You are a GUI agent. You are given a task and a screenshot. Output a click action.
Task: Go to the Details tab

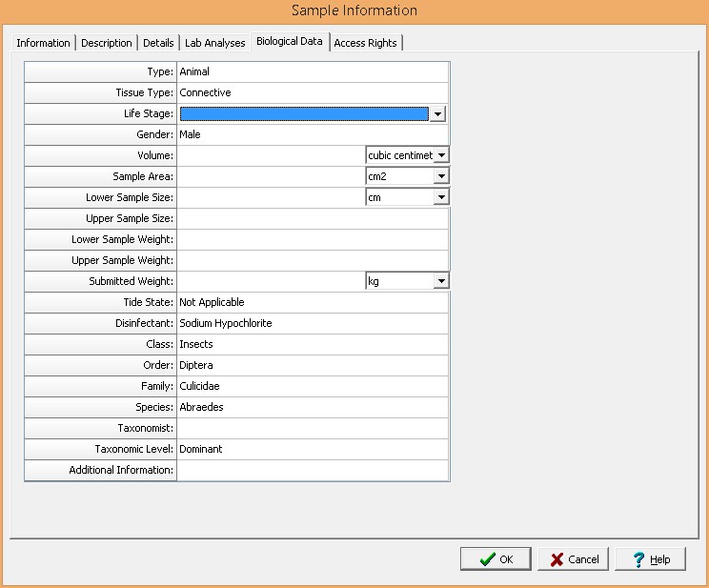[158, 43]
